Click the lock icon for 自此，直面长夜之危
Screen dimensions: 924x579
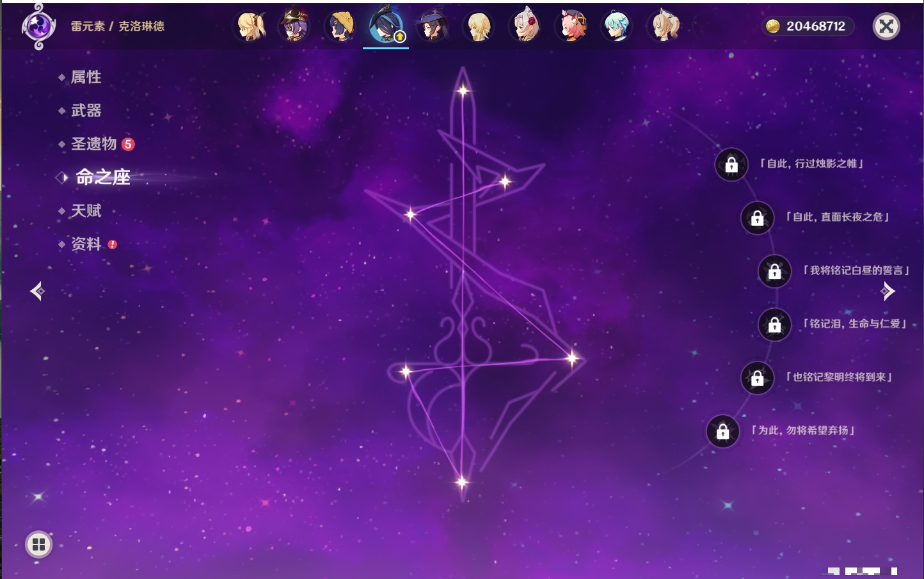(757, 218)
